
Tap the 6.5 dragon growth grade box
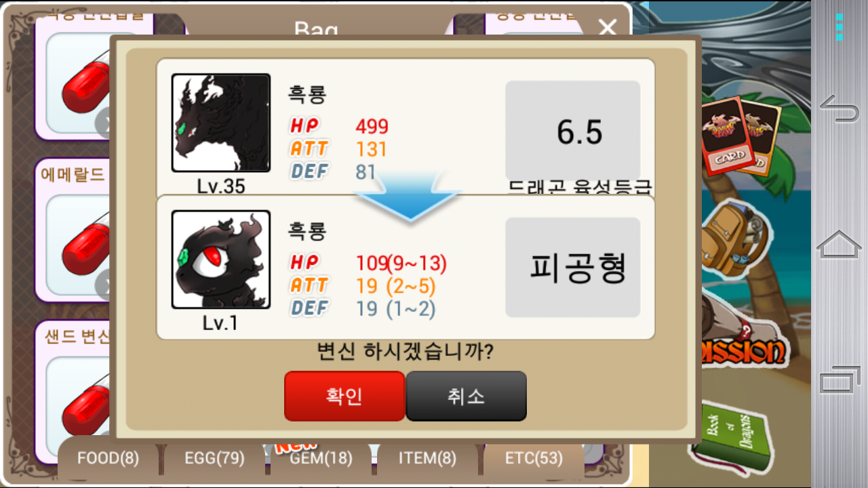coord(573,131)
